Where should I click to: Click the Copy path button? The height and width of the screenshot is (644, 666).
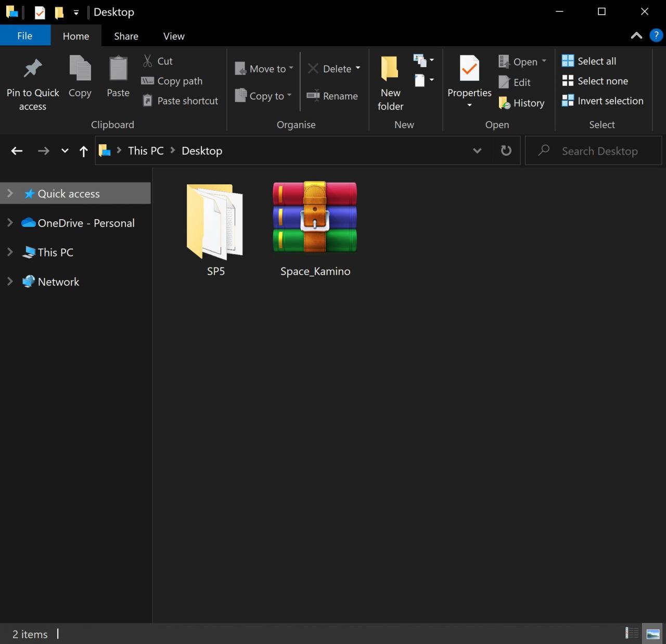(x=172, y=81)
